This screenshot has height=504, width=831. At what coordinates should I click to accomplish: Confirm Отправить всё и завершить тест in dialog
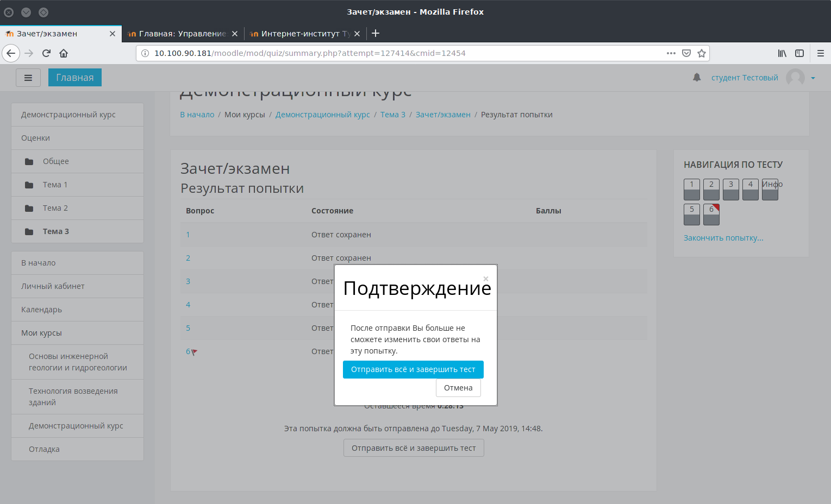pos(413,369)
